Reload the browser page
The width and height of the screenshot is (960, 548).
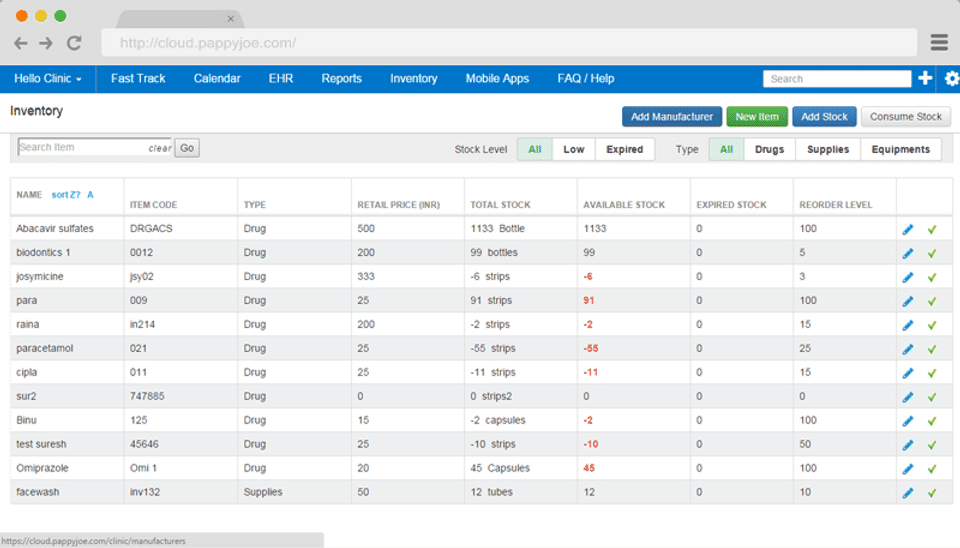click(x=74, y=43)
